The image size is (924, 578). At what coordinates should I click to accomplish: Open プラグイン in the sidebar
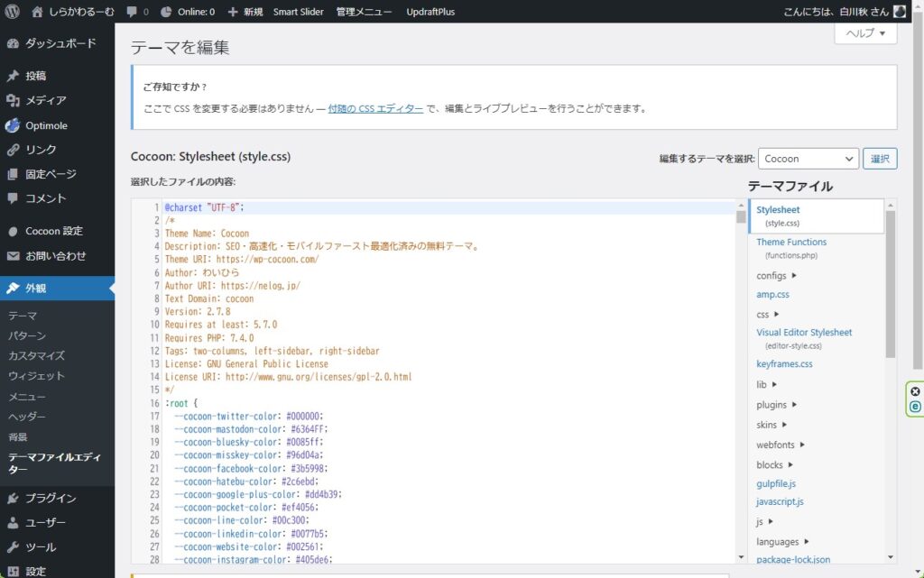tap(51, 498)
